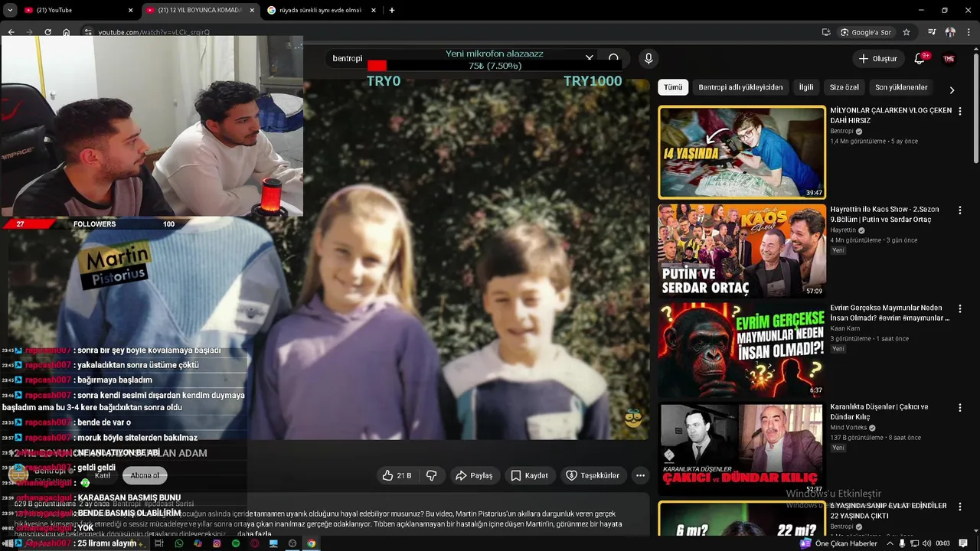Open title 'MİLYONLAR ÇALARKEN VLOG ÇEKEN DAHİ HIRSIZ'

coord(890,115)
